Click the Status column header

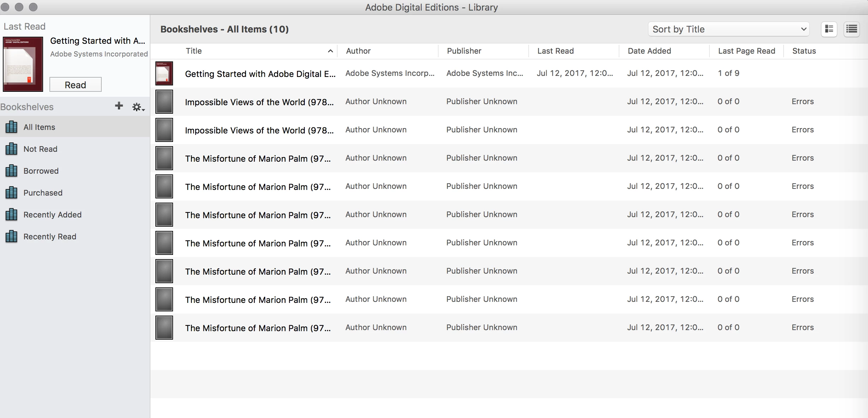click(x=804, y=51)
